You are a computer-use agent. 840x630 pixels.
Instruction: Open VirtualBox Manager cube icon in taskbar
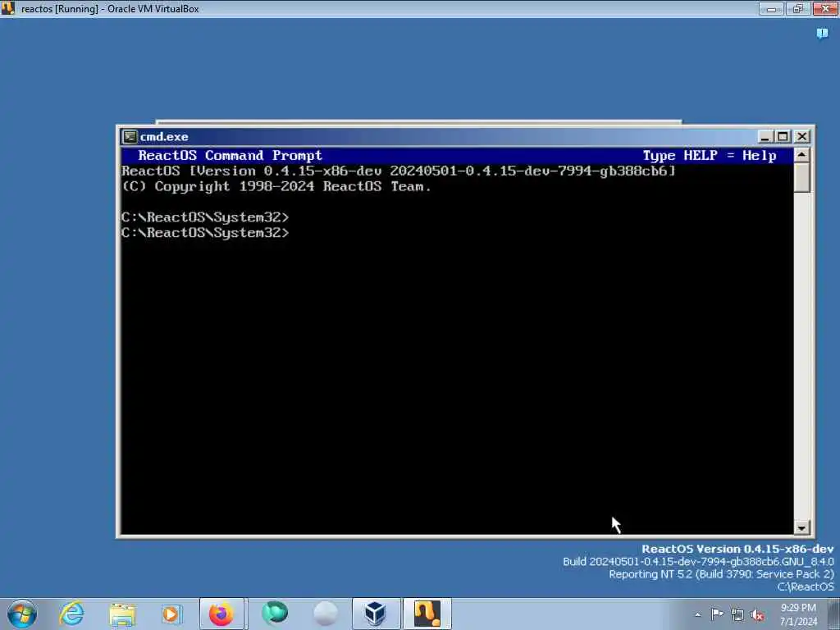[376, 614]
